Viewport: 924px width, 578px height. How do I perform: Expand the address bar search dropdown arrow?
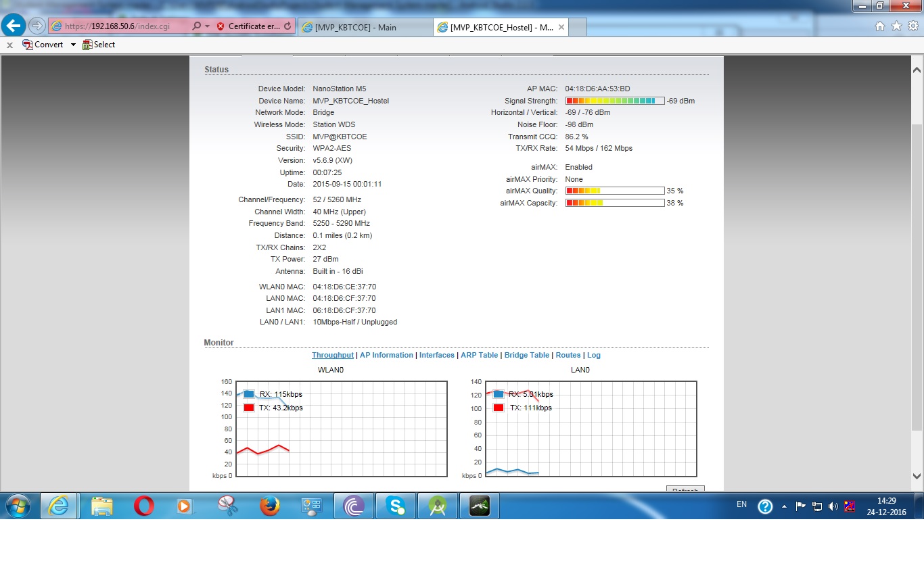coord(206,26)
